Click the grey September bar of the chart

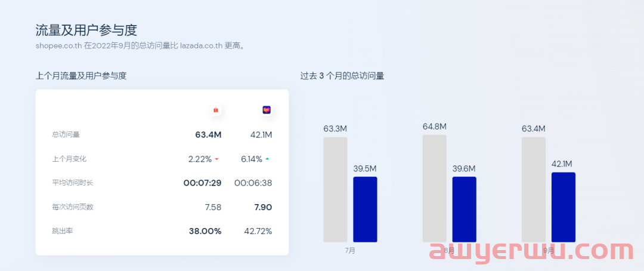[x=534, y=190]
